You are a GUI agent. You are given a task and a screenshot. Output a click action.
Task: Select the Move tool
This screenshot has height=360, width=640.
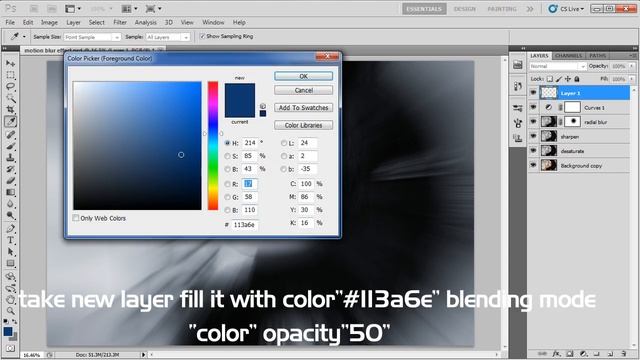(x=11, y=63)
